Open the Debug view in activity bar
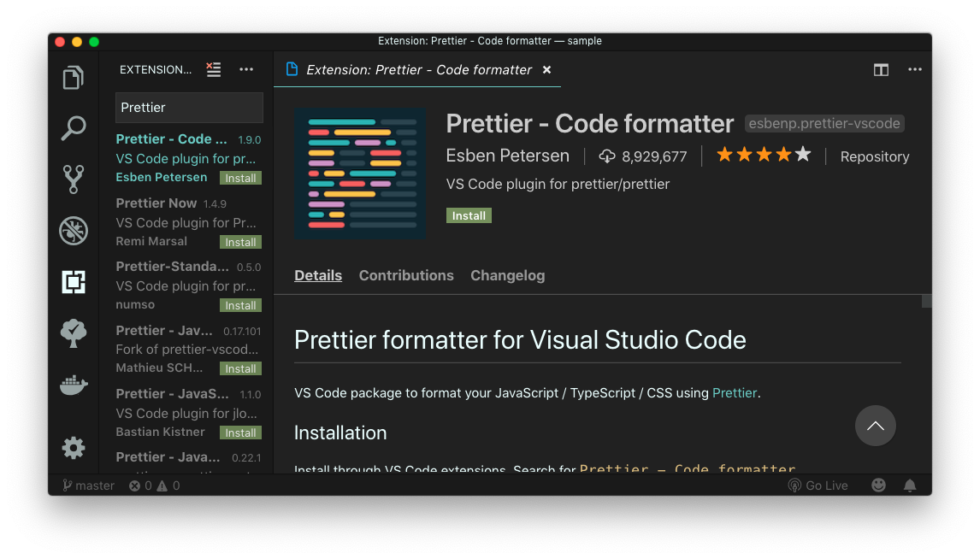 pos(74,231)
